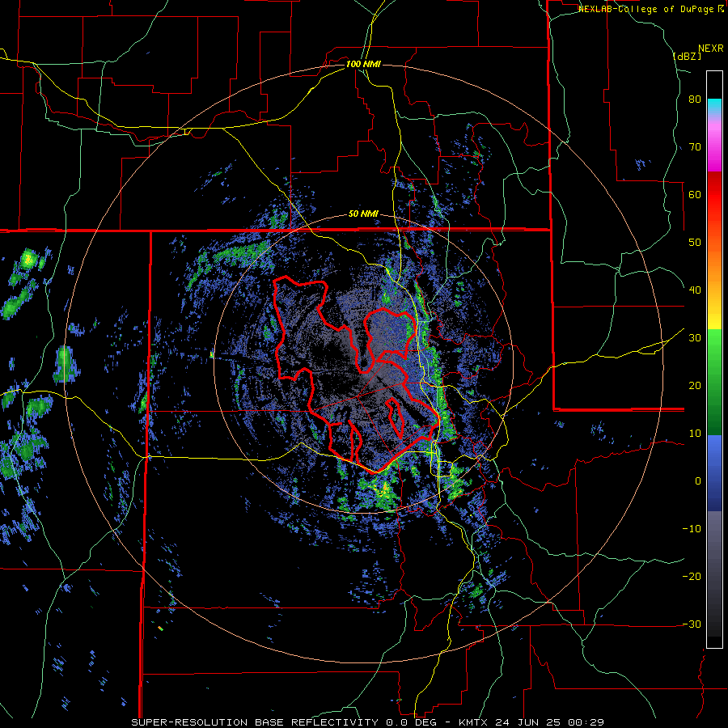Click the -10 value on the dBZ scale
The width and height of the screenshot is (728, 728).
692,529
